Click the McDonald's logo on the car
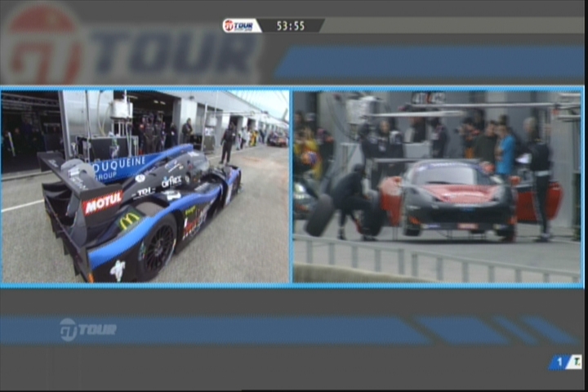 (x=129, y=220)
